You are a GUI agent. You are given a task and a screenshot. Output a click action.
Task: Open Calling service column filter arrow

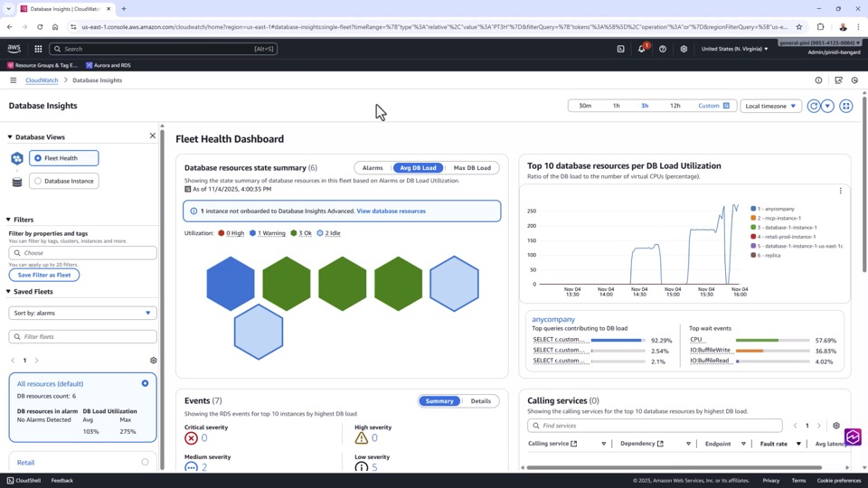click(604, 444)
